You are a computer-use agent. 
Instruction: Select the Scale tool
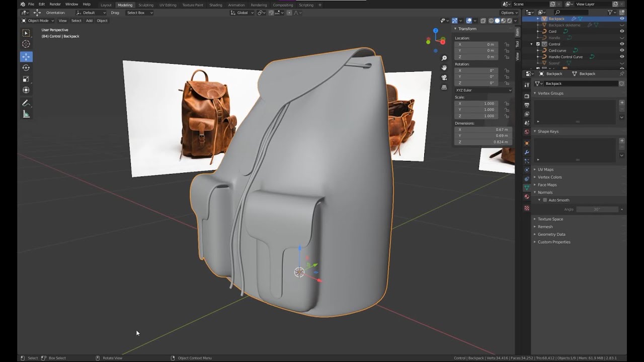pos(26,79)
